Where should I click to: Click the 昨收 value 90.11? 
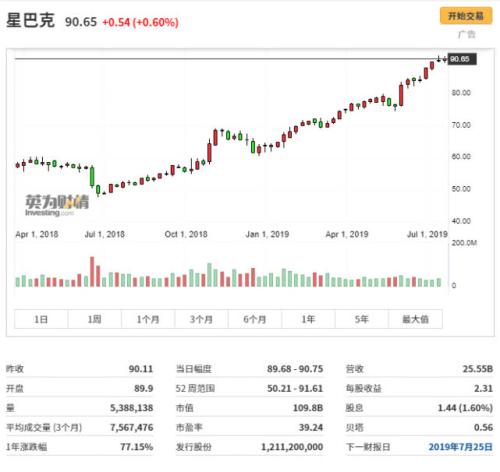click(x=141, y=369)
